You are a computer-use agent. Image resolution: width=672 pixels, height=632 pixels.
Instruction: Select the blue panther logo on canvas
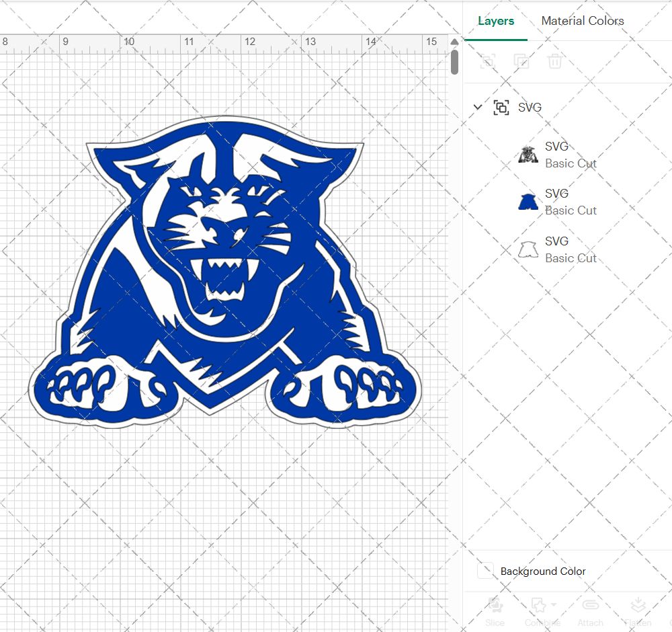coord(225,272)
